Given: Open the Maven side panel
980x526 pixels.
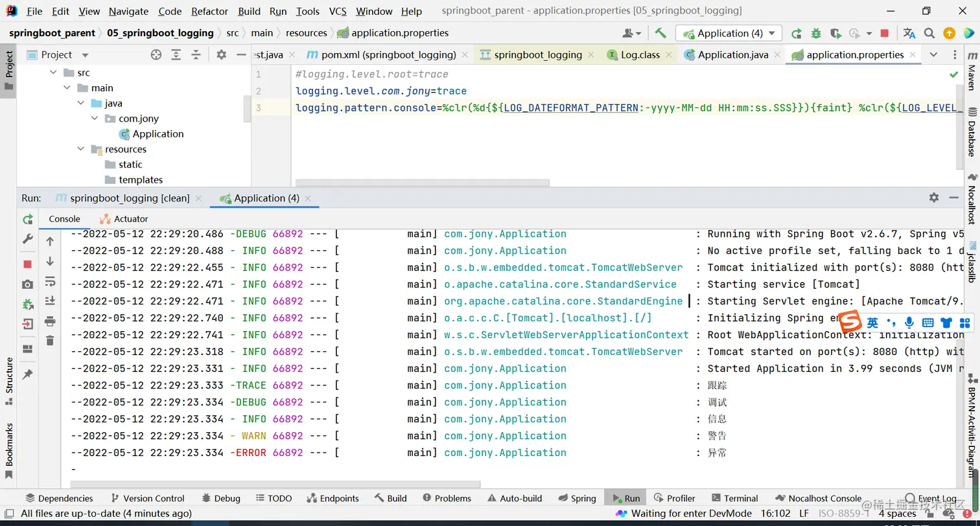Looking at the screenshot, I should point(972,71).
